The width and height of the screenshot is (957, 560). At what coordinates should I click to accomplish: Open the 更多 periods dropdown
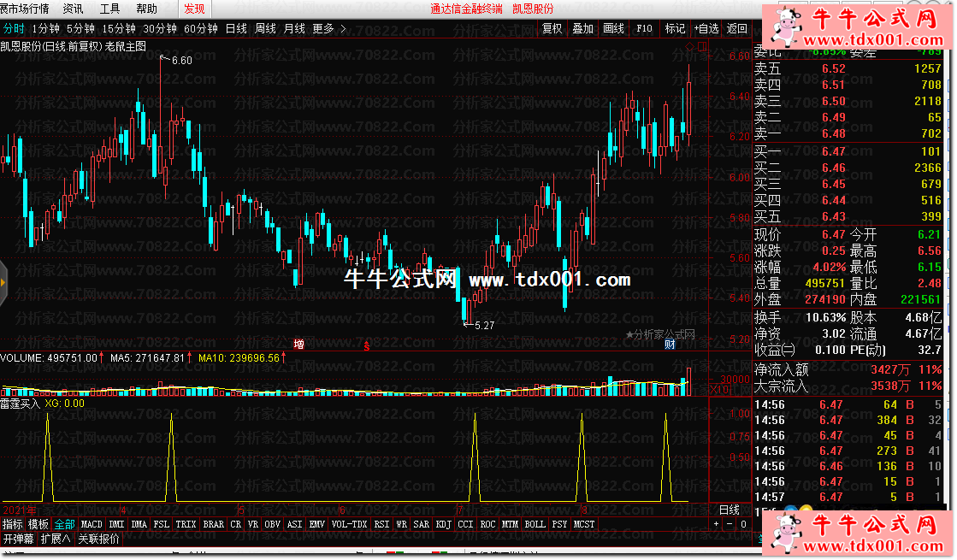329,29
